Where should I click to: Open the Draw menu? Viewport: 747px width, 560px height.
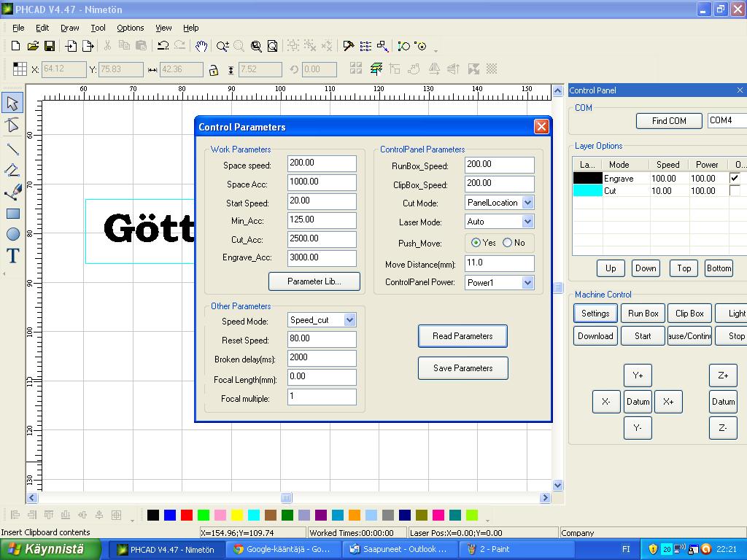70,28
